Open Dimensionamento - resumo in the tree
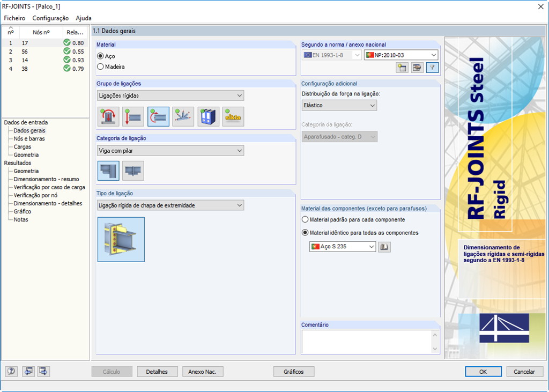 pos(46,179)
